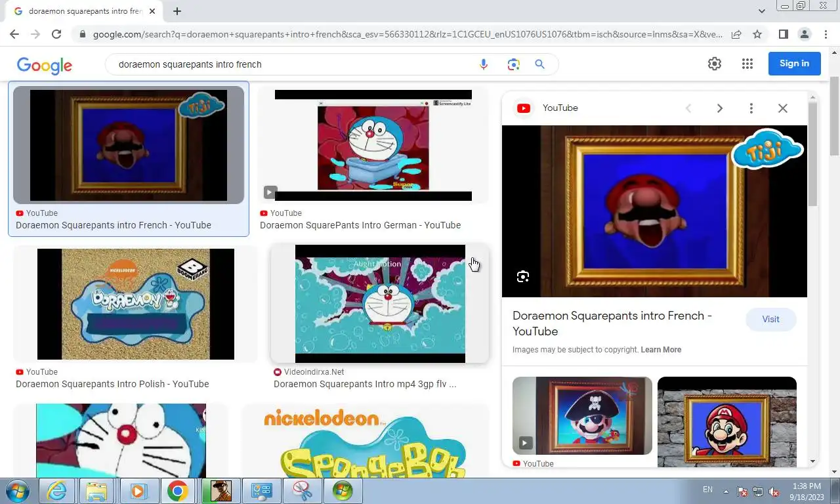Image resolution: width=840 pixels, height=504 pixels.
Task: Click the Google logo
Action: [x=45, y=65]
